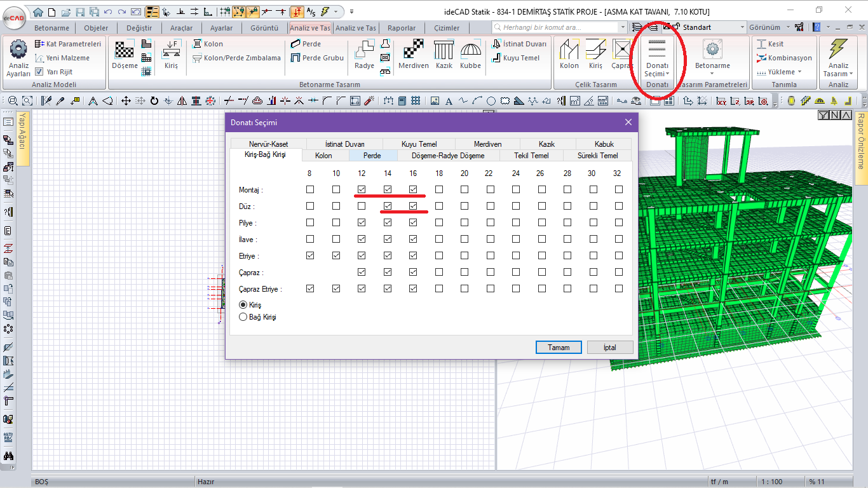Viewport: 868px width, 488px height.
Task: Open the Raporlar ribbon tab
Action: (402, 28)
